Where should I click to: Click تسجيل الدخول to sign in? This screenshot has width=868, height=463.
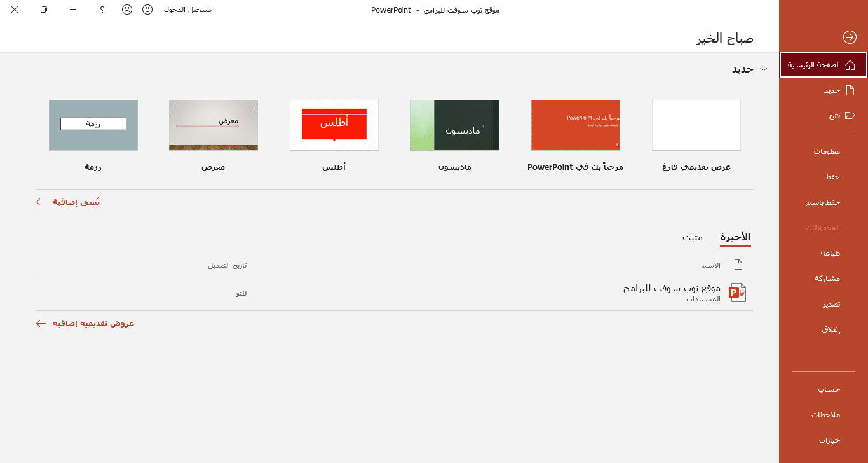[x=187, y=10]
